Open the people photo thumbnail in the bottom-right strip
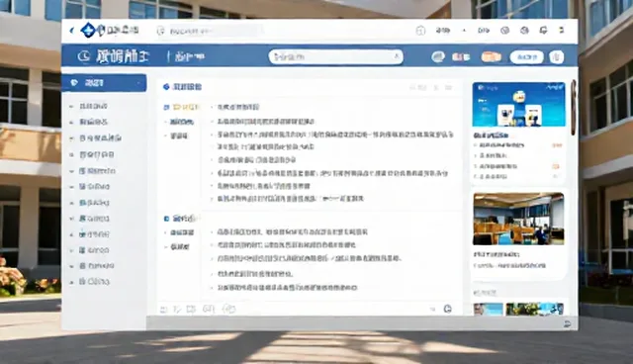This screenshot has width=633, height=364. (x=488, y=310)
